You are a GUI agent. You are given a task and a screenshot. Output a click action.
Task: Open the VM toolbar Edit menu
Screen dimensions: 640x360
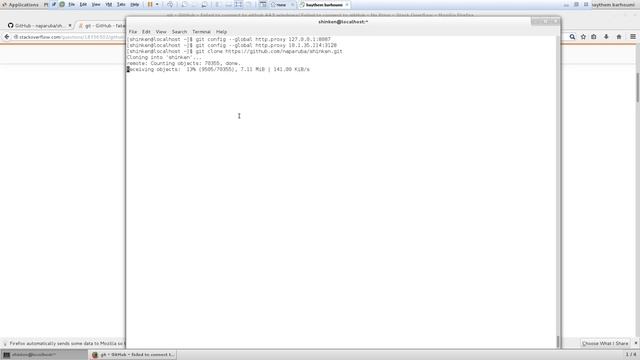83,4
